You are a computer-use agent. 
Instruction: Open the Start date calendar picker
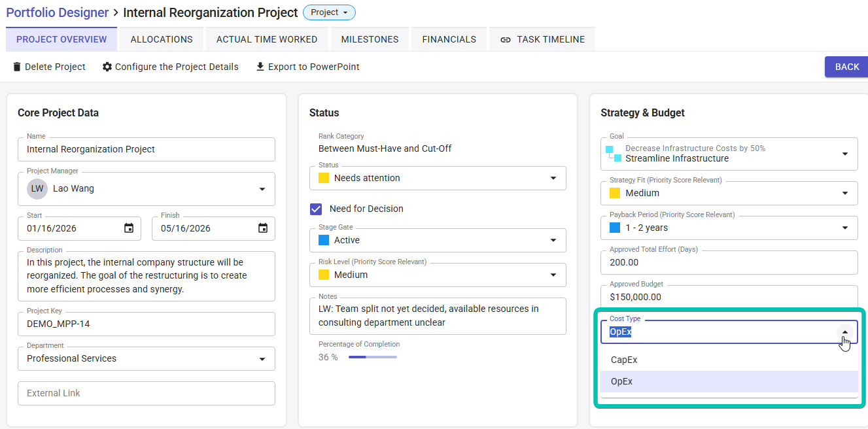tap(128, 228)
